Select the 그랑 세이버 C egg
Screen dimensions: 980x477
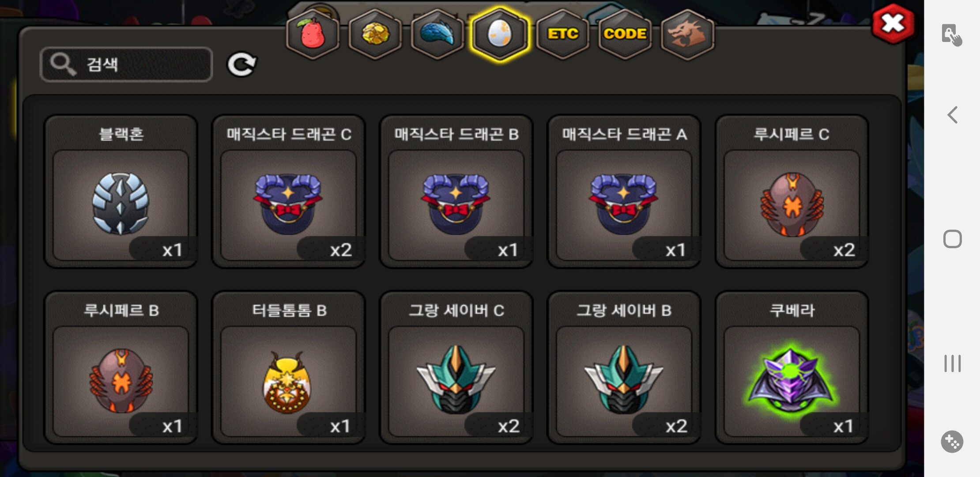[x=456, y=367]
